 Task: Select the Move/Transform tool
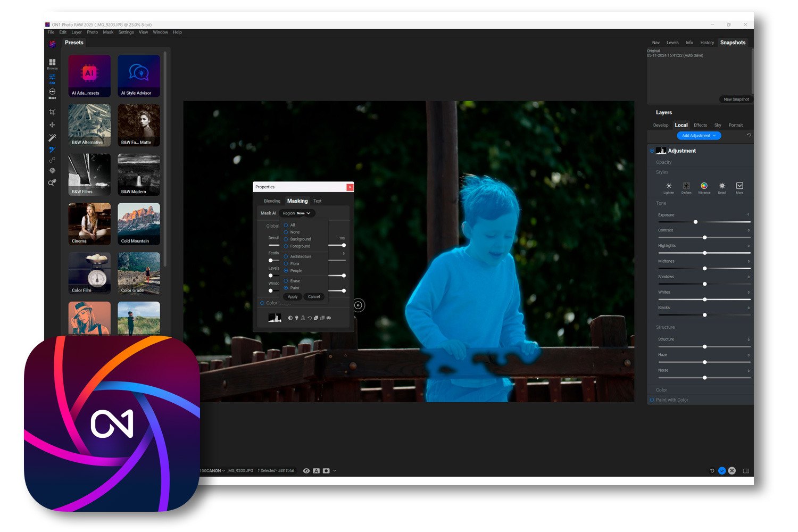point(52,125)
